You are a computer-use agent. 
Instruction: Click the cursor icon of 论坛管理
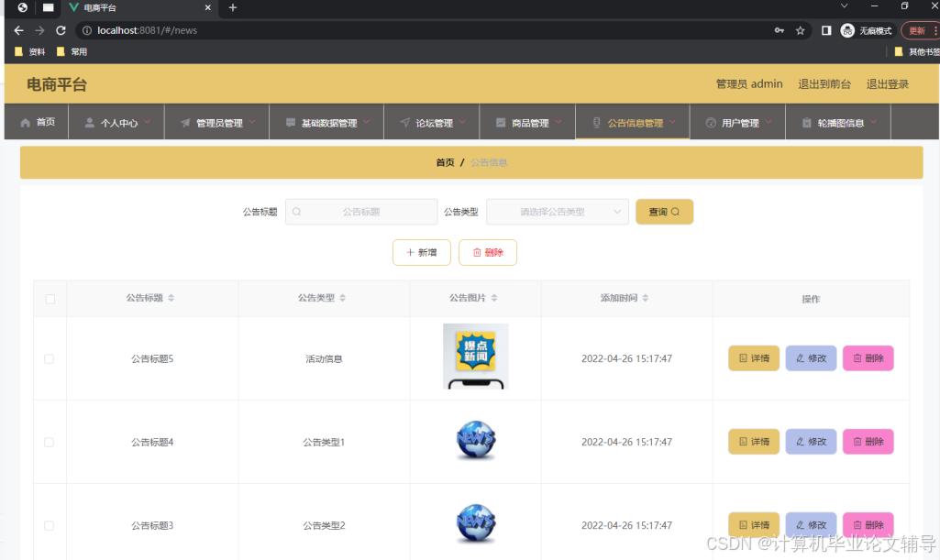pyautogui.click(x=405, y=123)
